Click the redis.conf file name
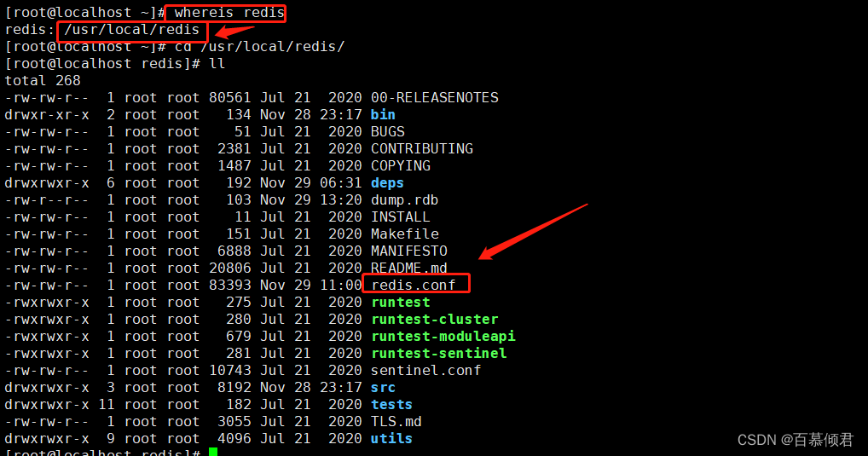This screenshot has height=456, width=868. 414,285
